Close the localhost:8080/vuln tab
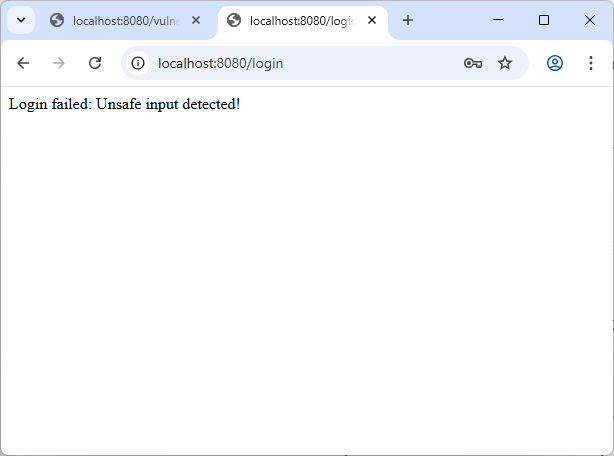The height and width of the screenshot is (456, 614). [194, 20]
